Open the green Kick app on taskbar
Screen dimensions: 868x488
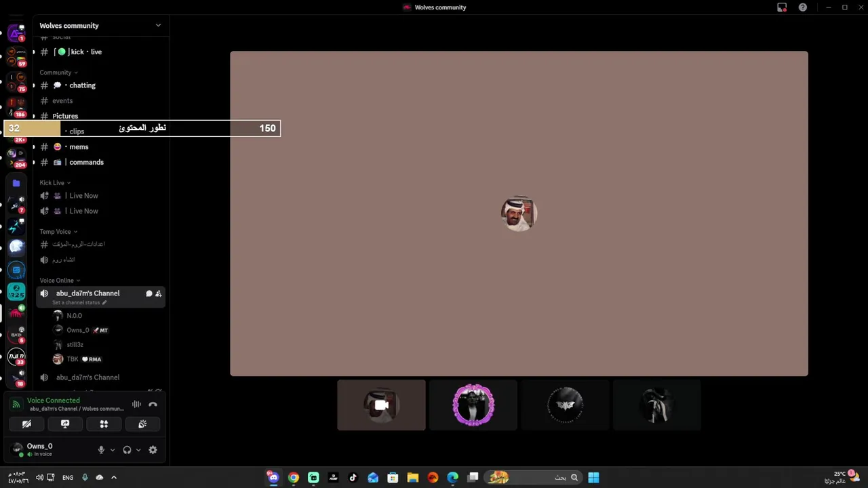(x=313, y=477)
